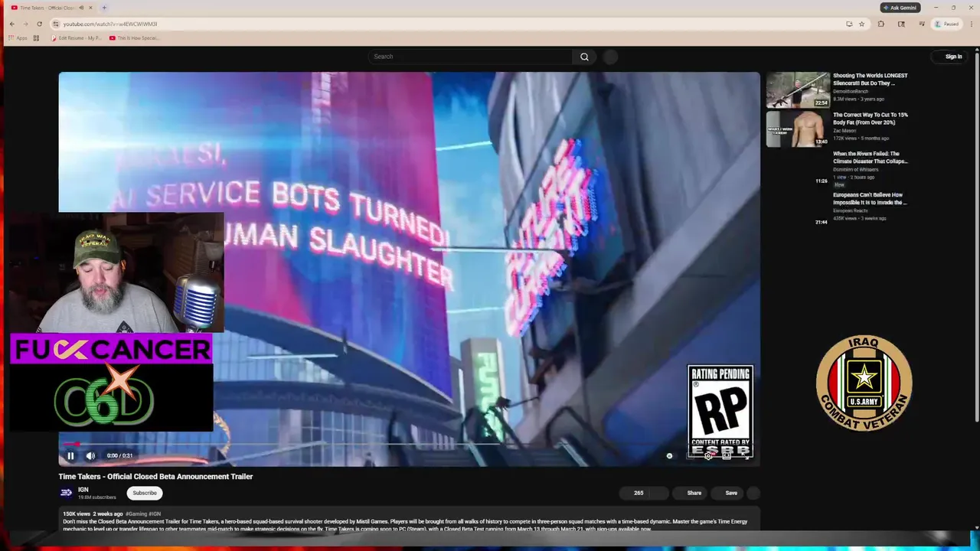Open the browser extensions puzzle icon

[x=881, y=24]
